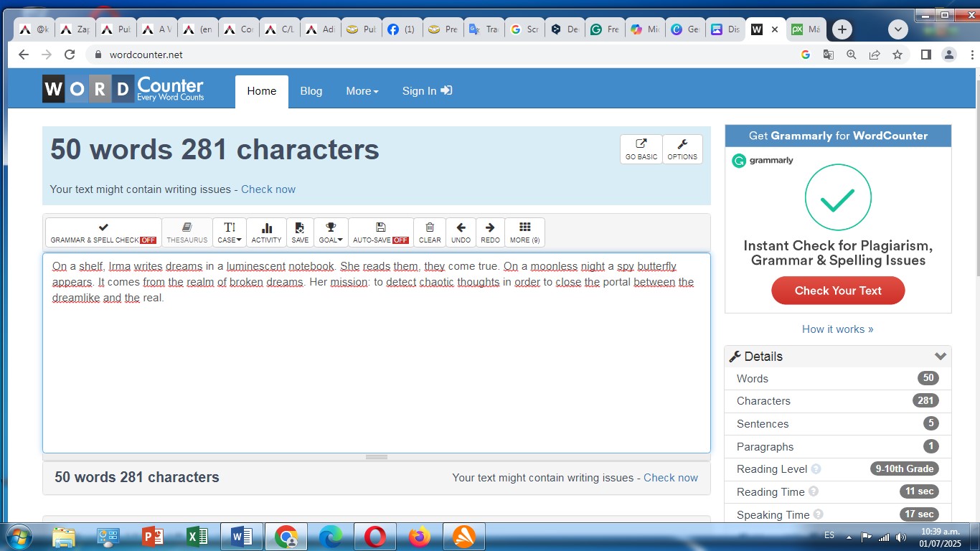Image resolution: width=980 pixels, height=551 pixels.
Task: Click the Words count row
Action: click(x=838, y=379)
